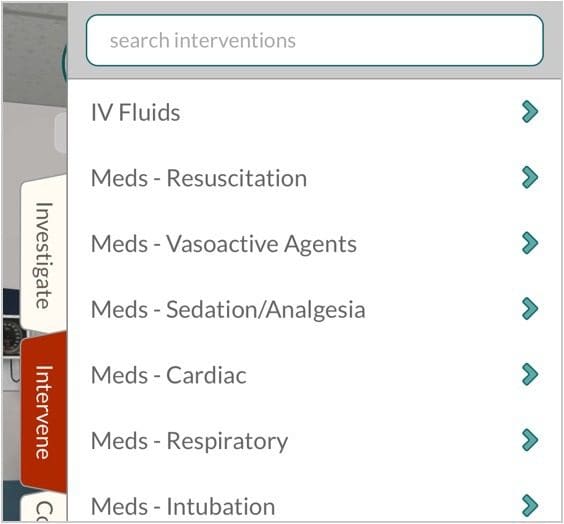Open the Meds - Intubation category
Screen dimensions: 564x524
pyautogui.click(x=314, y=504)
